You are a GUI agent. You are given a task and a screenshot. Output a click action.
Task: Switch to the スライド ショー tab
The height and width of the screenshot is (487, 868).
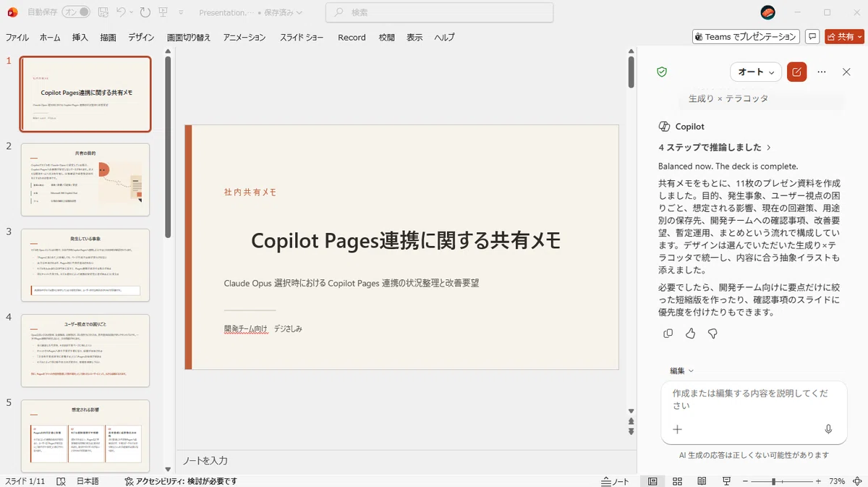pos(302,37)
